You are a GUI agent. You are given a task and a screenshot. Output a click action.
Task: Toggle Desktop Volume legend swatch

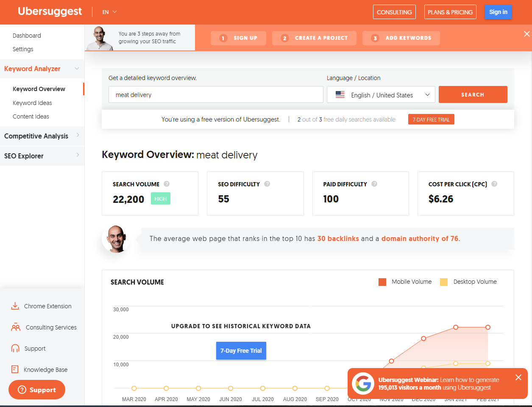[444, 282]
